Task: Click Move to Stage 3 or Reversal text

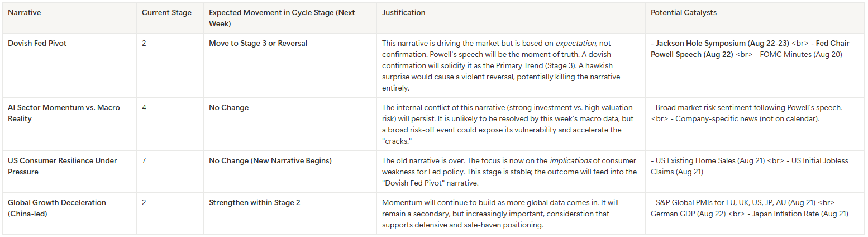Action: tap(257, 43)
